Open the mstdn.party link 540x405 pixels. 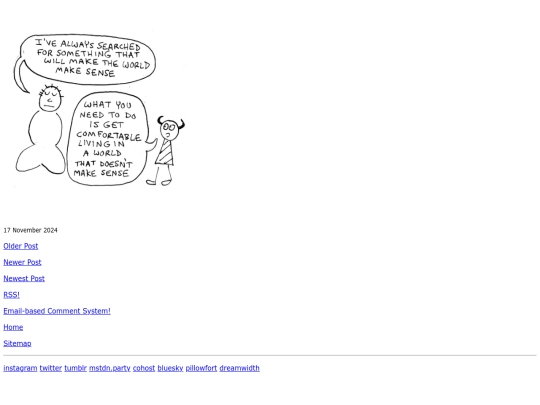[110, 368]
